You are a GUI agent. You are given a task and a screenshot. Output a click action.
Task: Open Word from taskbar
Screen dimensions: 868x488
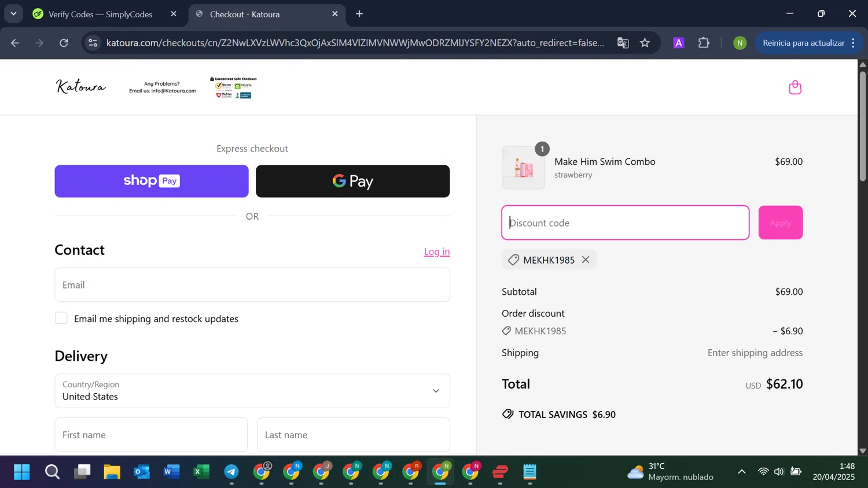[172, 472]
